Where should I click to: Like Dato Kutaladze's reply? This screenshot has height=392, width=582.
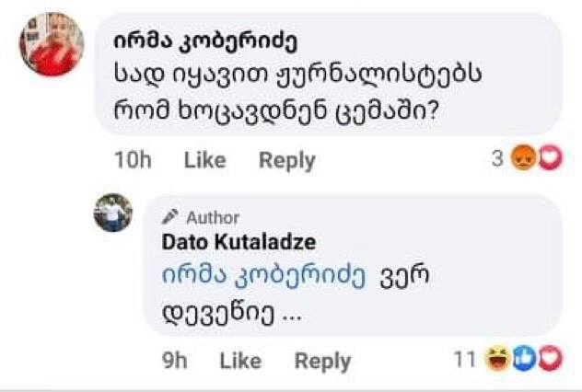click(x=239, y=361)
